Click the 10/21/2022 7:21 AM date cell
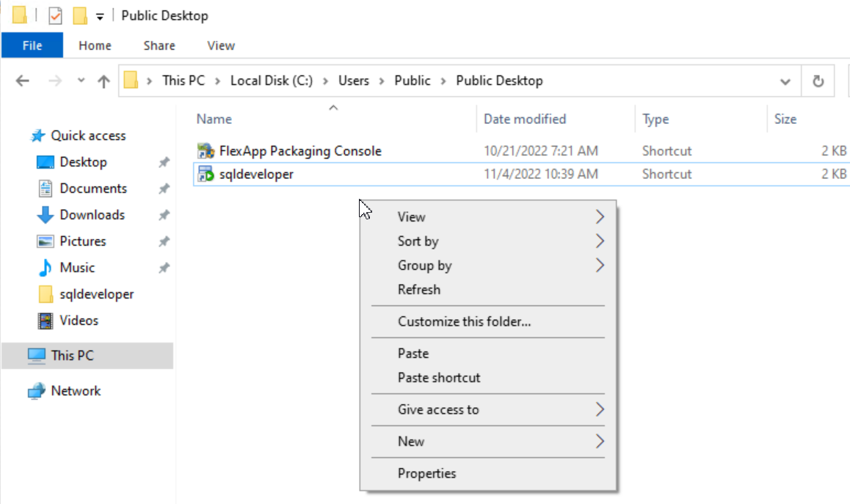 [x=540, y=150]
